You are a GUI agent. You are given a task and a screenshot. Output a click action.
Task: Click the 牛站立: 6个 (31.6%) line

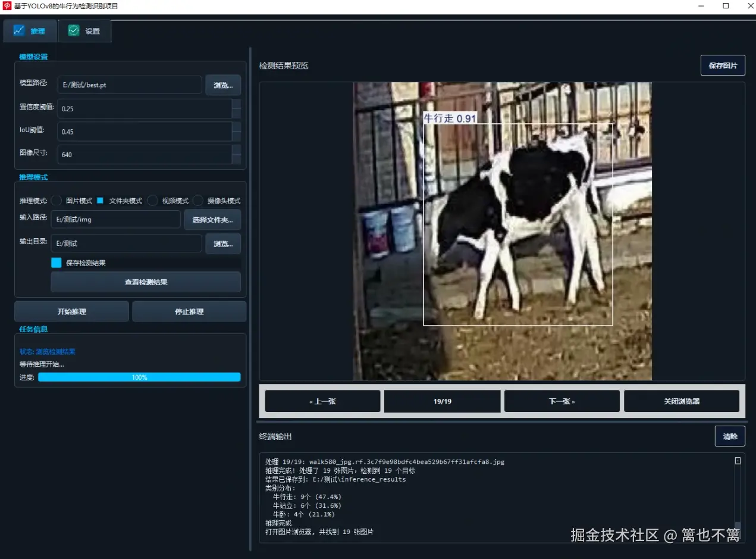coord(307,505)
